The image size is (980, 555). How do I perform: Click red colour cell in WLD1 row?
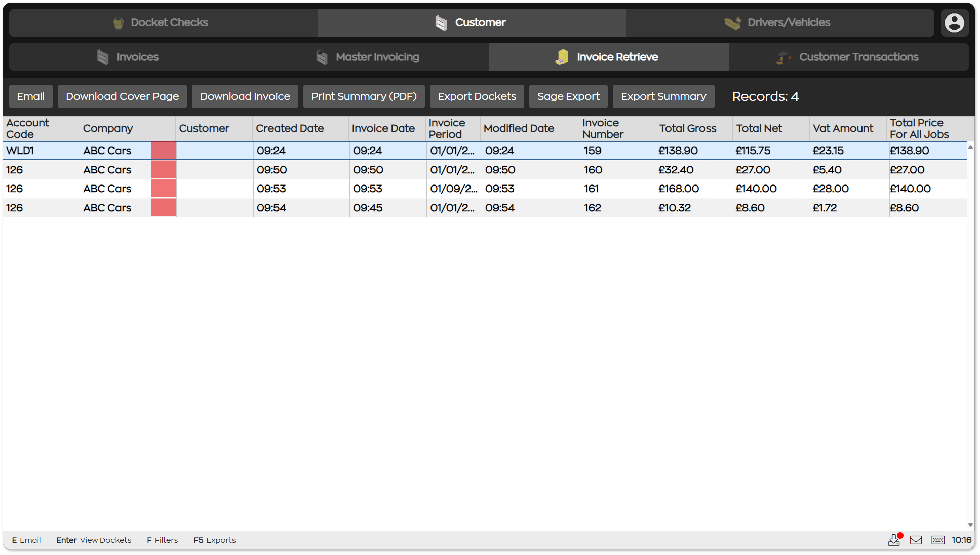(164, 151)
